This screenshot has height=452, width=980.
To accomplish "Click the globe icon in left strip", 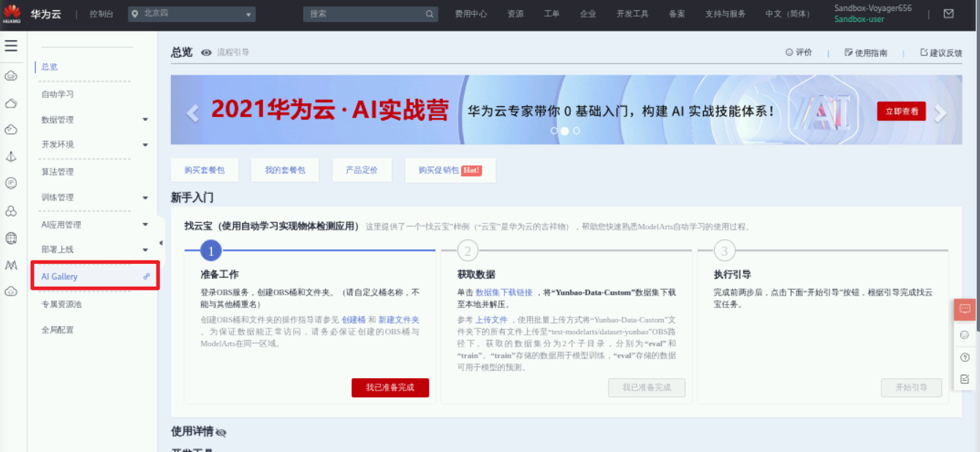I will coord(11,238).
